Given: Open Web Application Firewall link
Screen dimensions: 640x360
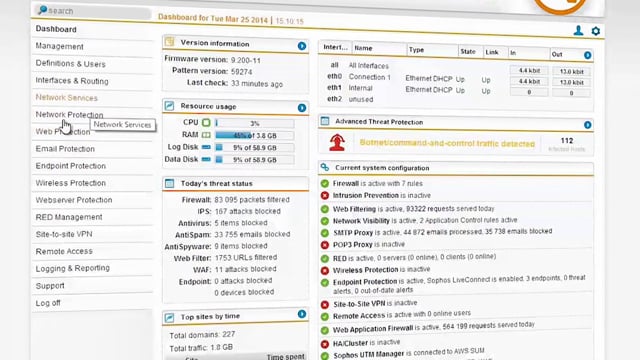Looking at the screenshot, I should [373, 329].
